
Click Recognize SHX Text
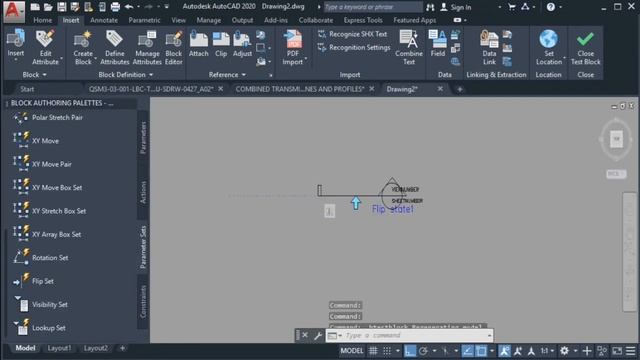[353, 34]
